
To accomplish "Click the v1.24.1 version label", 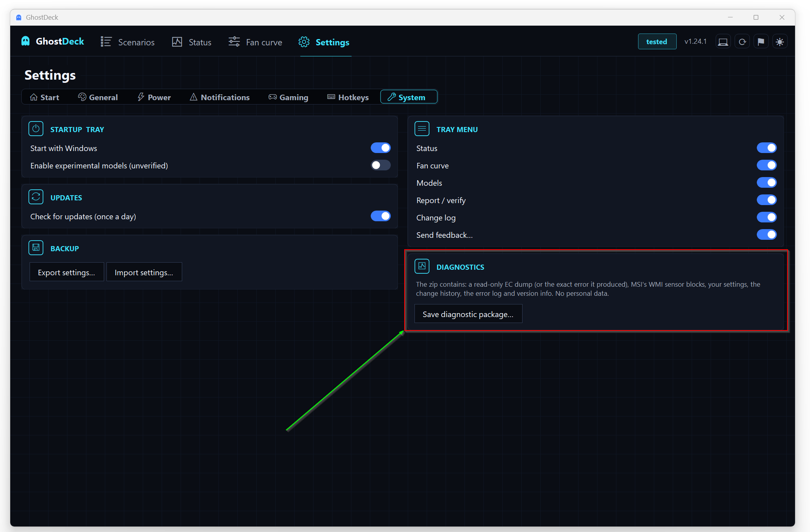I will click(696, 42).
